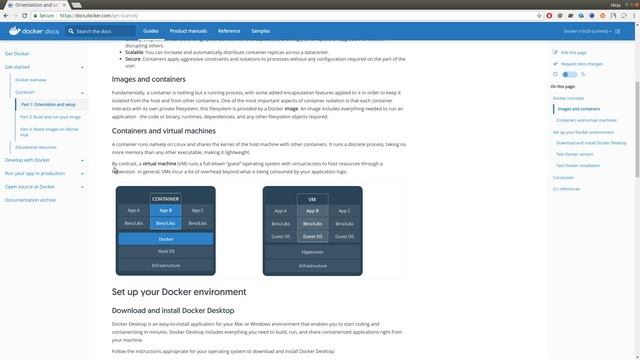Jump to Docker concepts section
This screenshot has height=360, width=640.
click(x=568, y=98)
